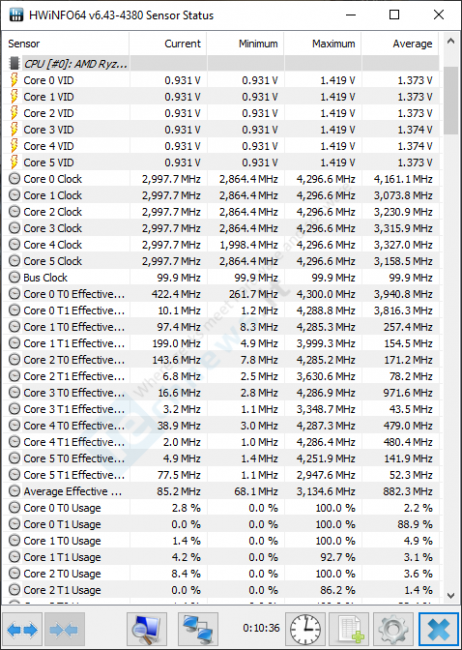Screen dimensions: 462x650
Task: Click the Average column header
Action: click(x=400, y=44)
